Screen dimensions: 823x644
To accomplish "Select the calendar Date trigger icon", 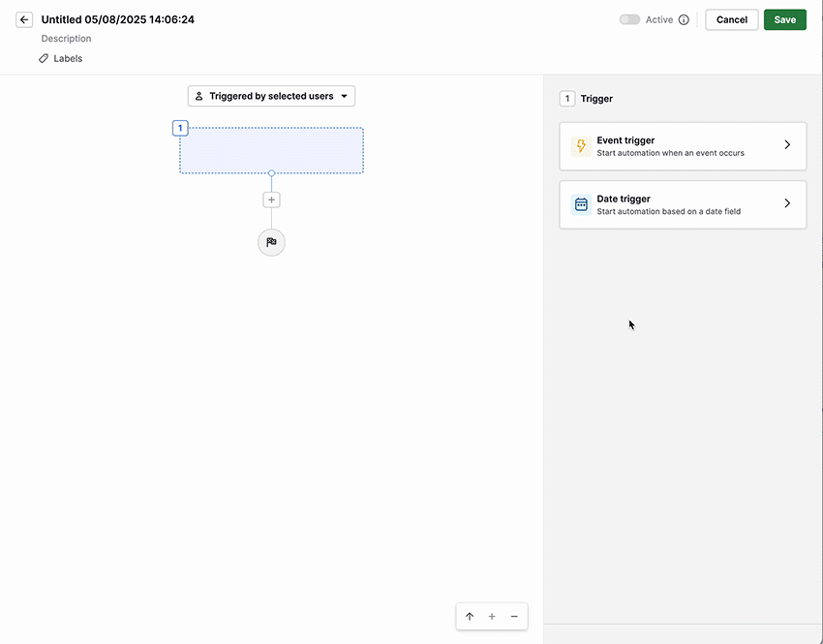I will (580, 204).
